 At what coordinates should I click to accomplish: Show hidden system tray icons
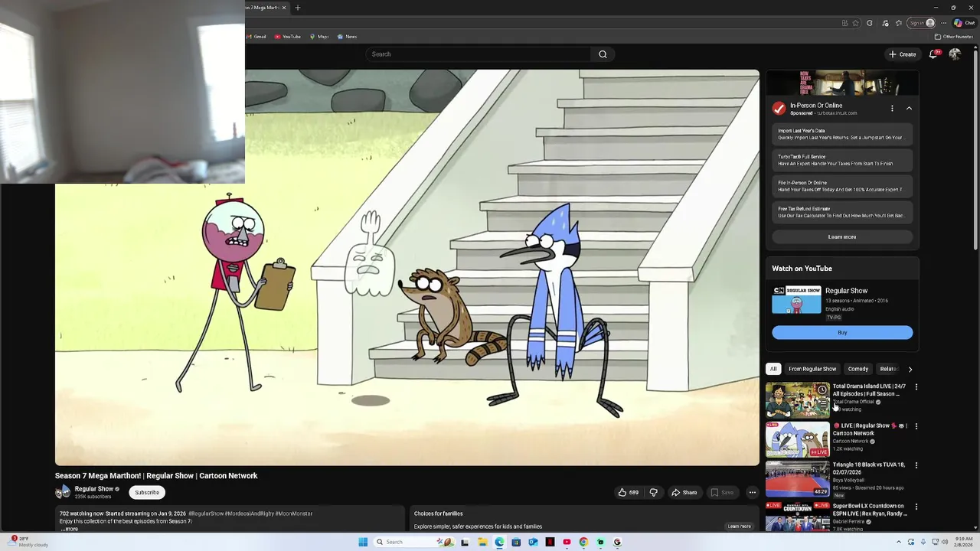point(899,542)
